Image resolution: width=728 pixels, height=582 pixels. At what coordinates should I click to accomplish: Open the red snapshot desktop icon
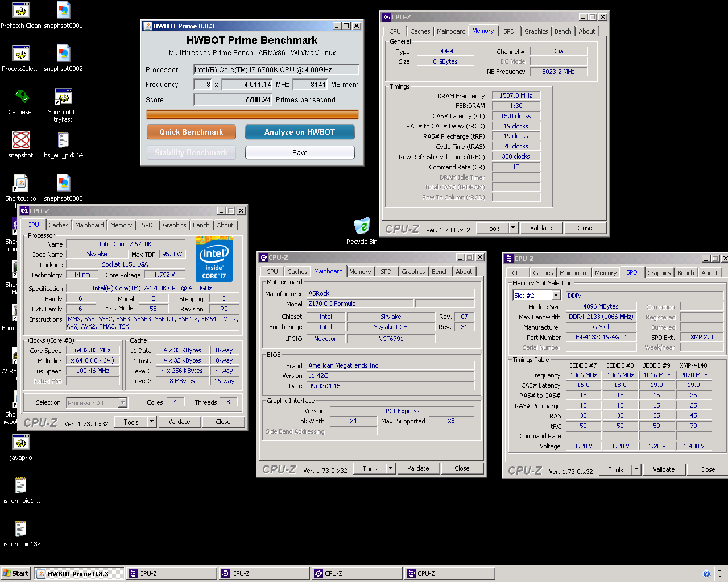tap(21, 145)
